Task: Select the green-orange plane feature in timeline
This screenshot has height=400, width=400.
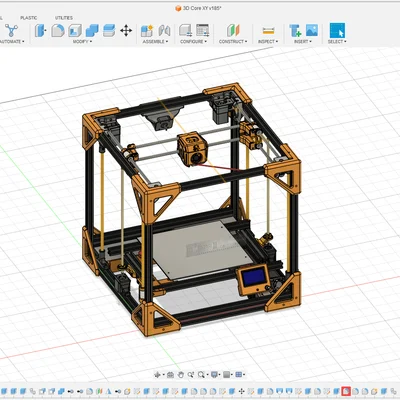Action: [99, 391]
